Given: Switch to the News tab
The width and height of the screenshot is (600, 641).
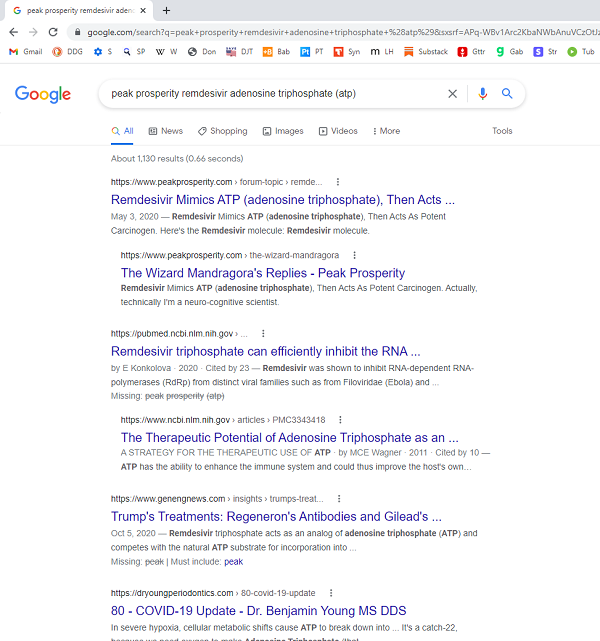Looking at the screenshot, I should pyautogui.click(x=166, y=131).
